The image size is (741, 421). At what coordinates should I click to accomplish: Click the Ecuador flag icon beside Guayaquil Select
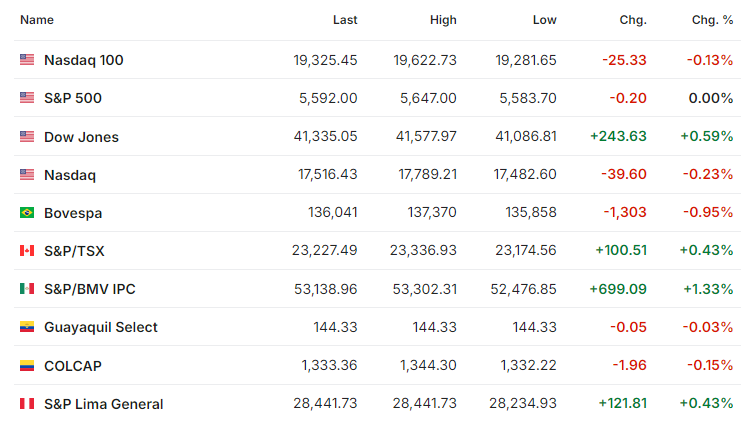(x=27, y=327)
